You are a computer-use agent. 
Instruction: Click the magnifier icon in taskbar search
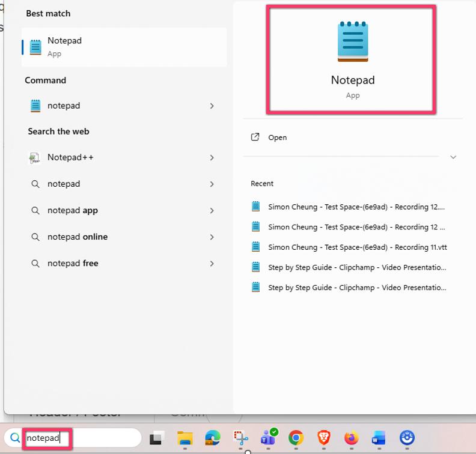pyautogui.click(x=14, y=438)
